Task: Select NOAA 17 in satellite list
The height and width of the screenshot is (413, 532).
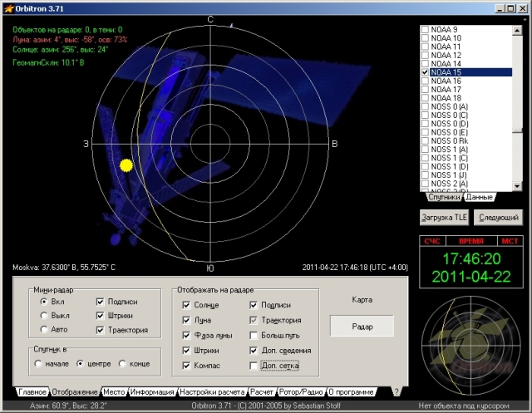Action: [x=446, y=90]
